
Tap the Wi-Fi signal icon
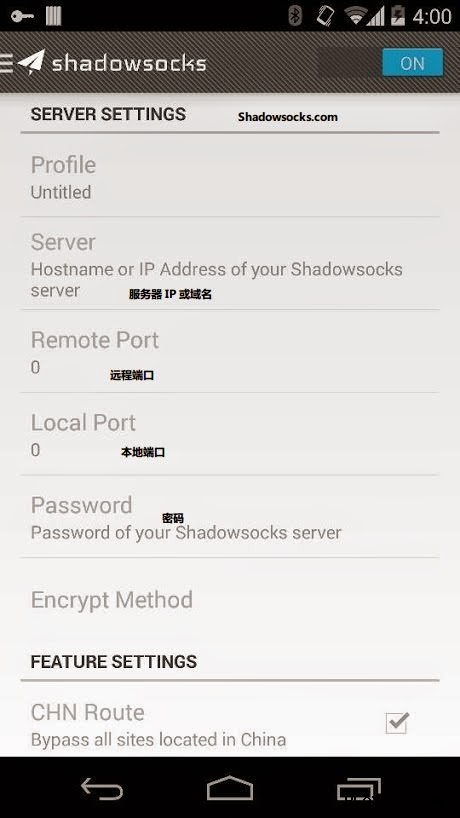coord(355,16)
